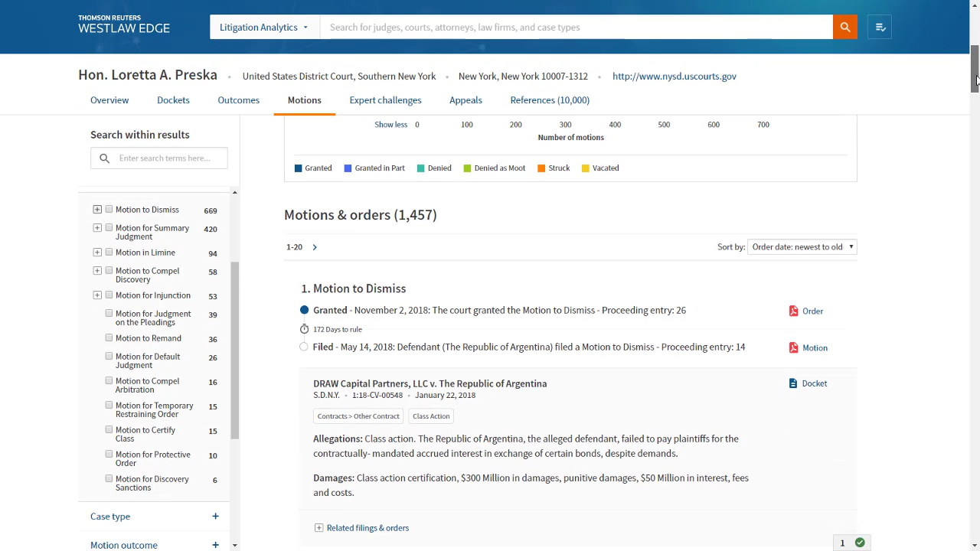Viewport: 980px width, 551px height.
Task: Switch to the Expert challenges tab
Action: coord(385,100)
